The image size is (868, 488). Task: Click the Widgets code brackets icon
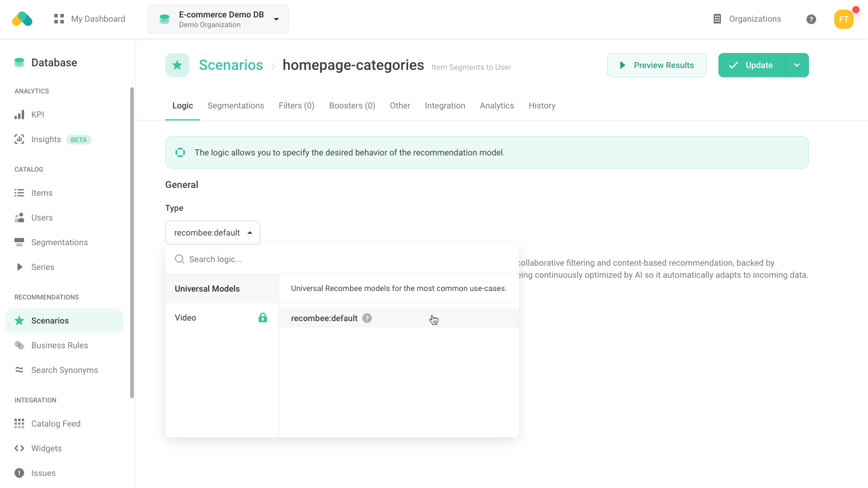pos(19,448)
